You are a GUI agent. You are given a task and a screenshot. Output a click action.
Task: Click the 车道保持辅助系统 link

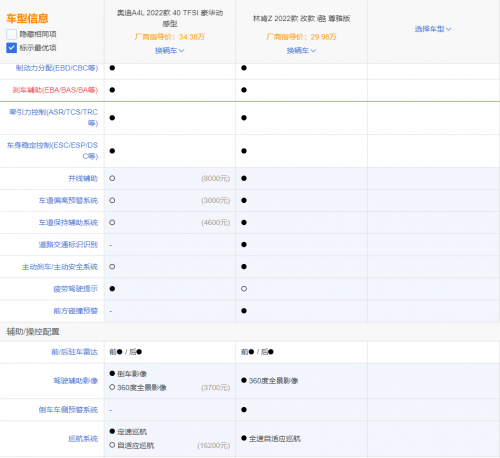[68, 222]
